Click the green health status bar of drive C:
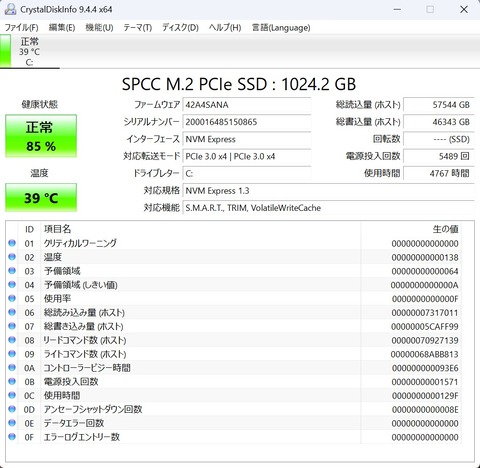480x468 pixels. (5, 51)
